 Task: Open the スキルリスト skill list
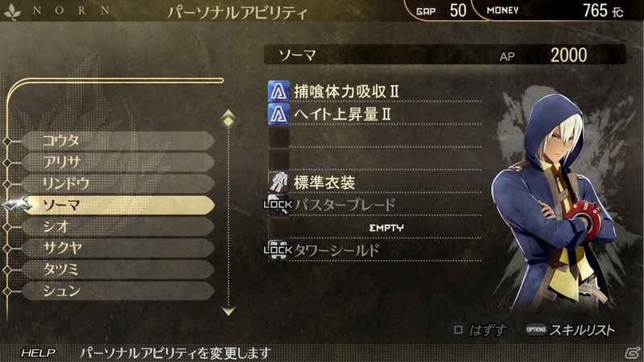(x=581, y=330)
